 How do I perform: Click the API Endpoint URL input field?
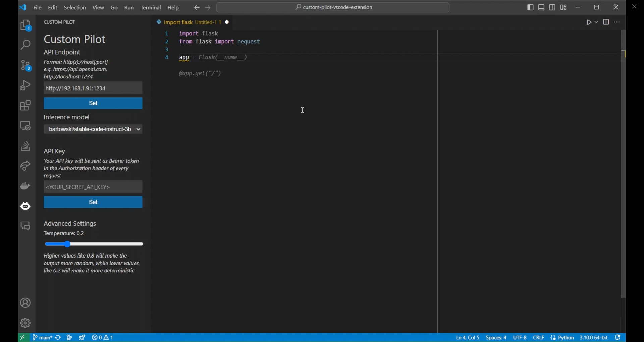click(93, 88)
